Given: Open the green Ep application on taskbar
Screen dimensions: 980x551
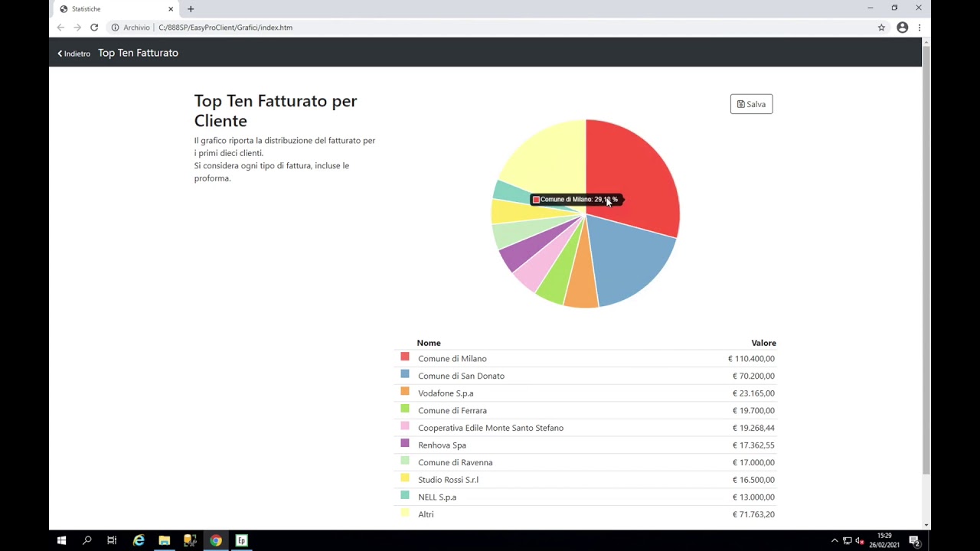Looking at the screenshot, I should click(x=241, y=540).
